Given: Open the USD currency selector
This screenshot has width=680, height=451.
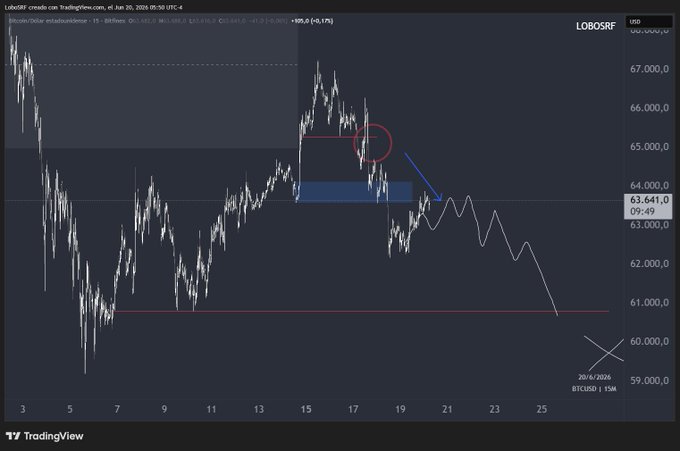Looking at the screenshot, I should point(648,21).
